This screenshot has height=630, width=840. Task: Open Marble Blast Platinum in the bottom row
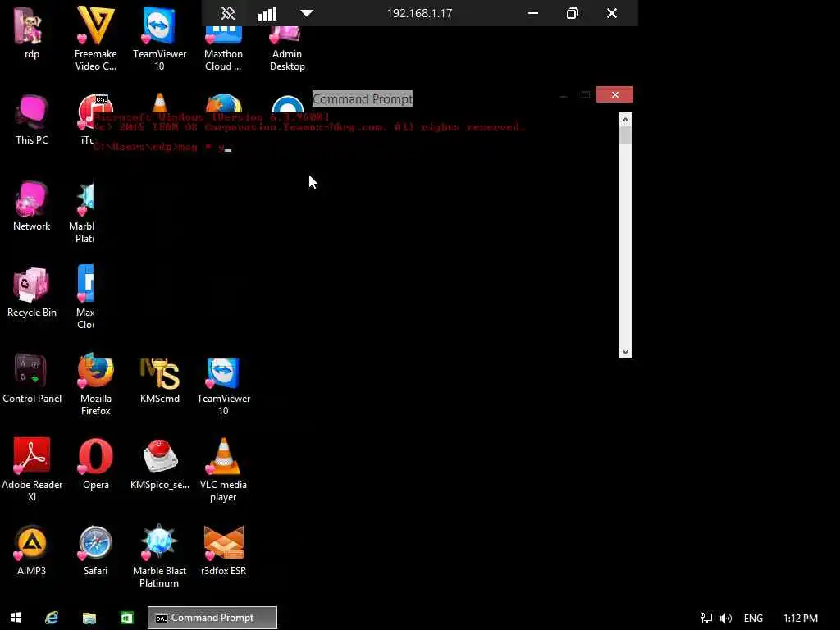(x=160, y=556)
